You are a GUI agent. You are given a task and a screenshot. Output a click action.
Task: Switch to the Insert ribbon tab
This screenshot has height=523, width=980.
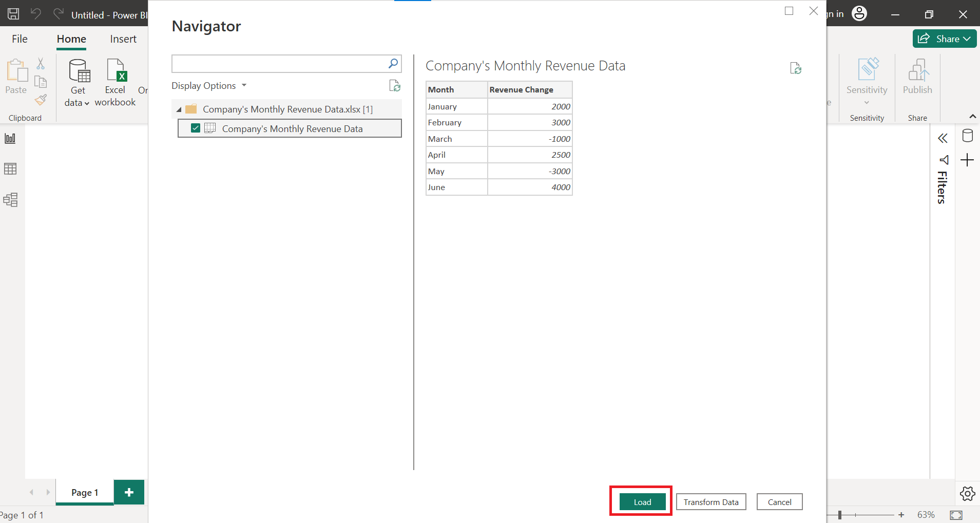[123, 39]
